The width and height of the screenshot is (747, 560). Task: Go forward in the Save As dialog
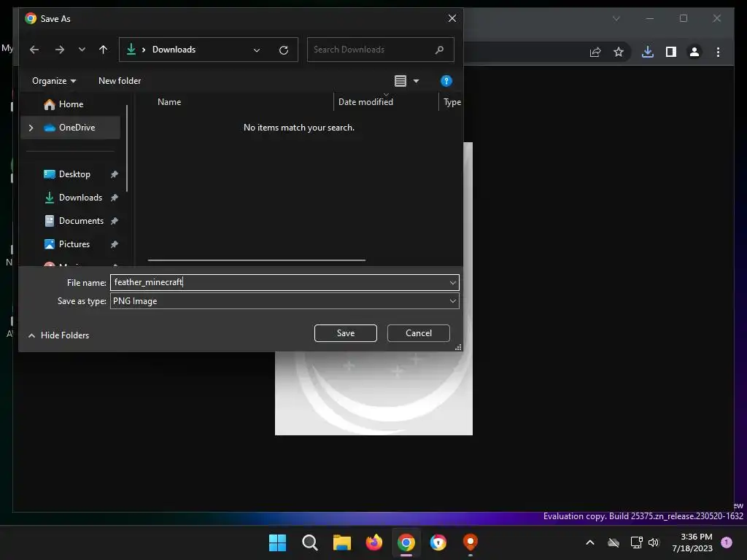(x=60, y=50)
